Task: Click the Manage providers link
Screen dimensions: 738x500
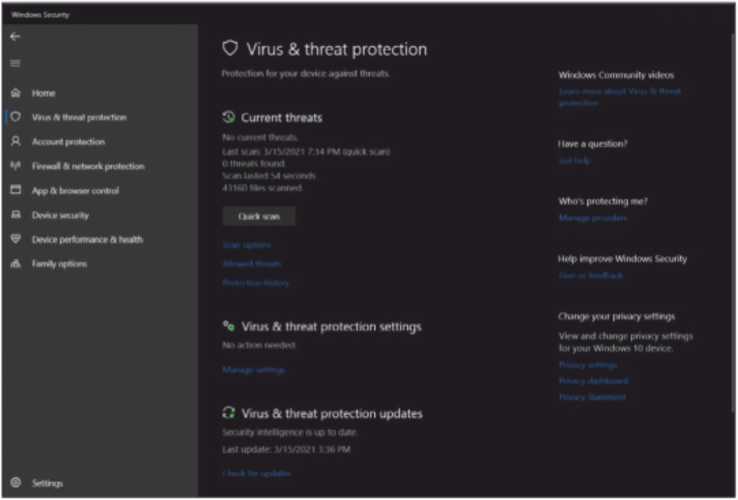Action: (593, 218)
